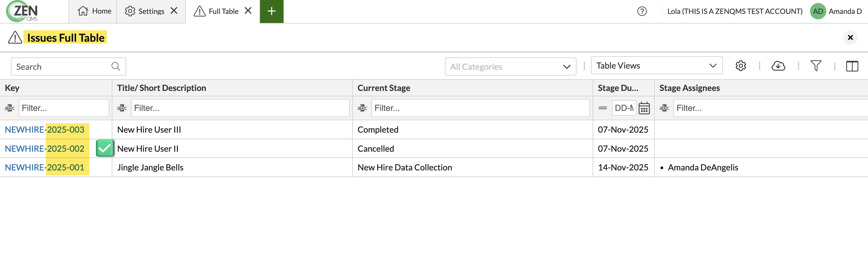Viewport: 868px width, 278px height.
Task: Click the Issues Full Table heading
Action: tap(66, 37)
